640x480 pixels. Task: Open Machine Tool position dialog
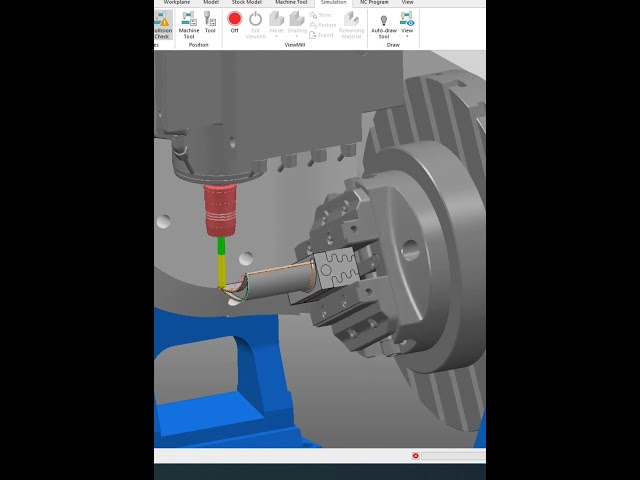click(189, 25)
